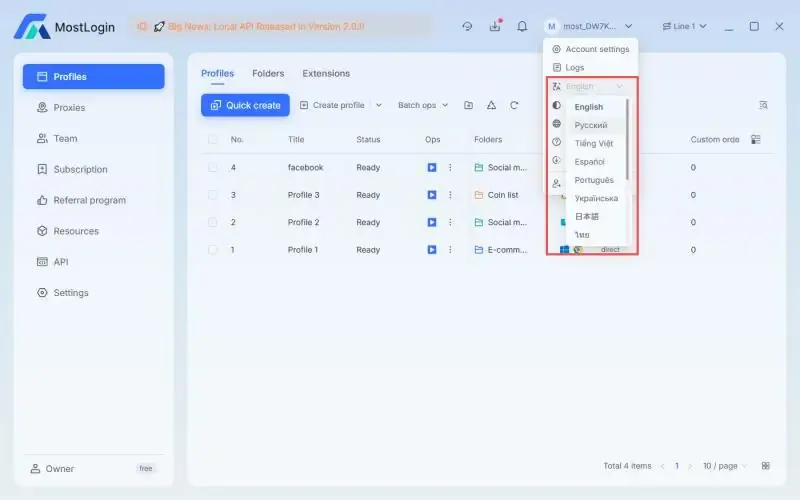Click the new folder icon in toolbar
This screenshot has height=500, width=800.
click(x=468, y=105)
